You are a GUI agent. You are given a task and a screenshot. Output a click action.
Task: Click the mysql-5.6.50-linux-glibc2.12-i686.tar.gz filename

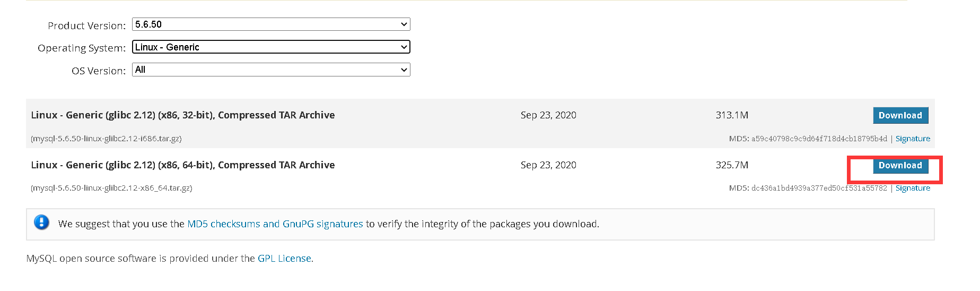coord(106,139)
